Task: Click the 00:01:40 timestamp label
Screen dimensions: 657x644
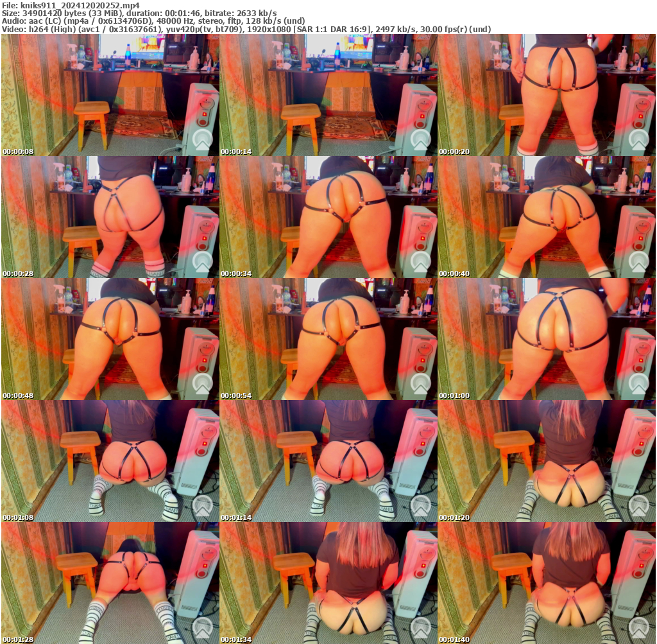Action: (x=454, y=640)
